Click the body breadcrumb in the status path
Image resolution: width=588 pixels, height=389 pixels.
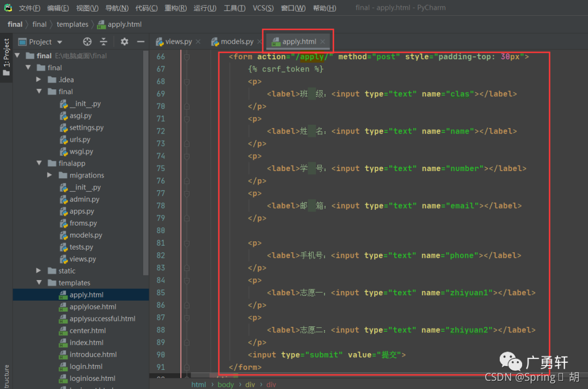(x=225, y=385)
